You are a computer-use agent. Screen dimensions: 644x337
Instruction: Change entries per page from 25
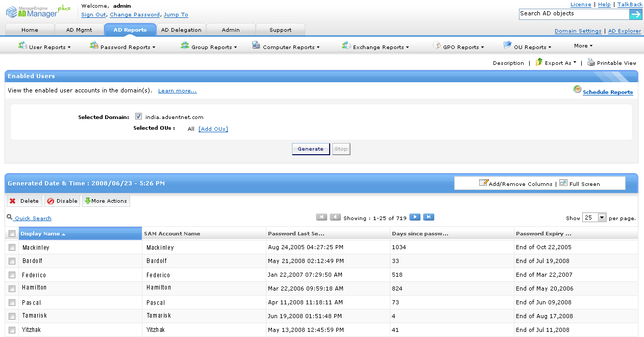pos(594,217)
